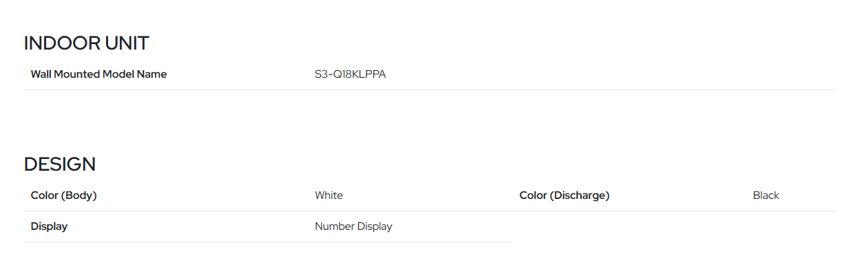This screenshot has height=254, width=868.
Task: Select the Wall Mounted Model Name label
Action: click(99, 74)
